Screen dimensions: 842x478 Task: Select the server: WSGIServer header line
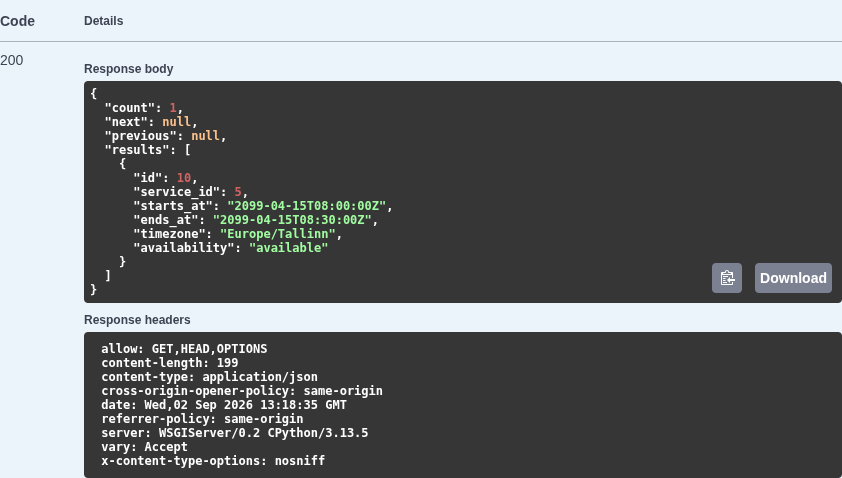coord(235,433)
